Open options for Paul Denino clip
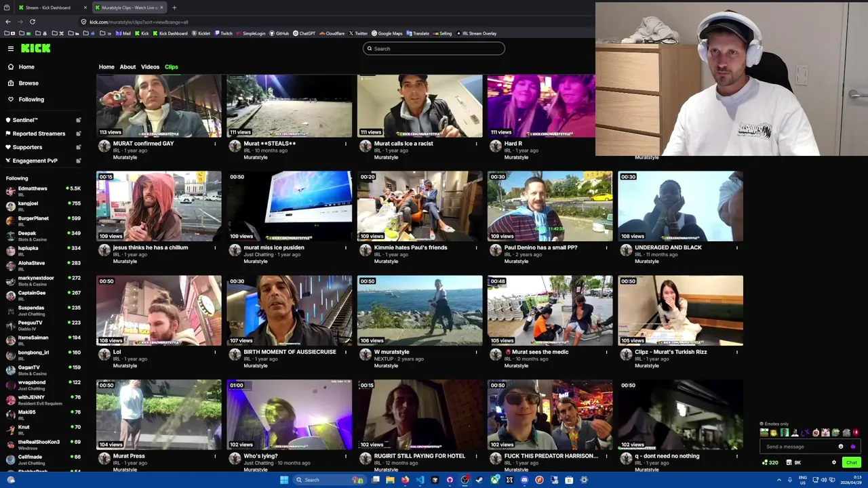868x488 pixels. pos(606,248)
